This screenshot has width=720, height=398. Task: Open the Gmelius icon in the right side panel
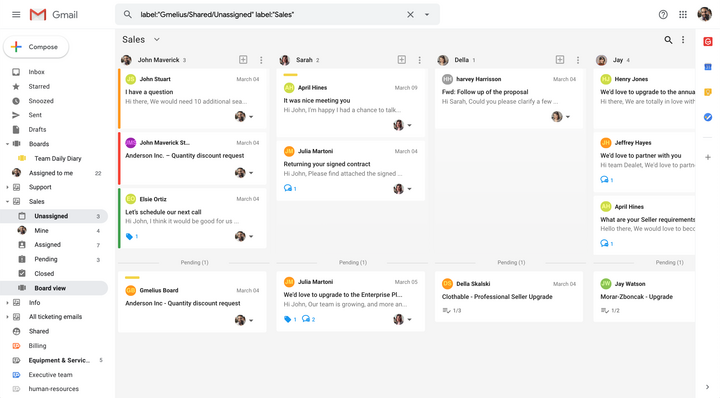click(708, 42)
